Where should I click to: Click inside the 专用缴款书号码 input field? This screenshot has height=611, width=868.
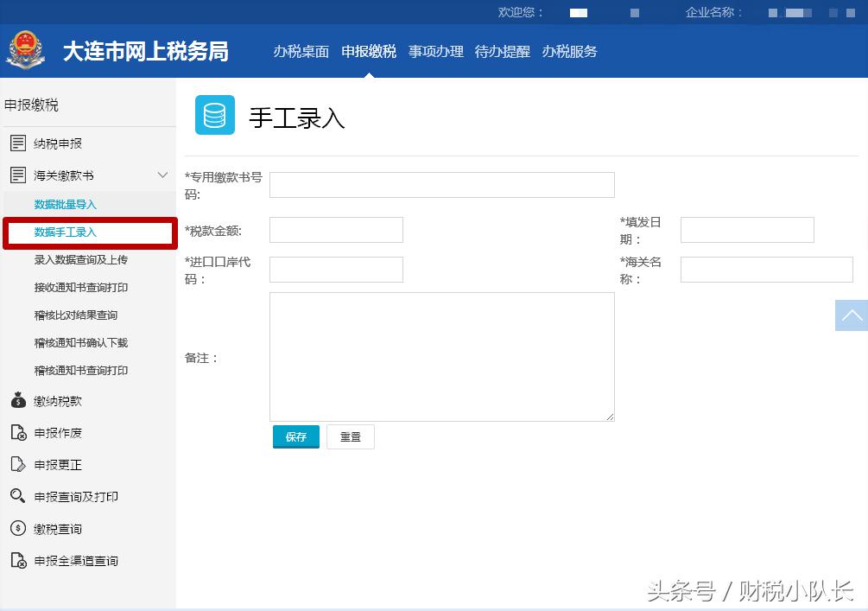440,184
